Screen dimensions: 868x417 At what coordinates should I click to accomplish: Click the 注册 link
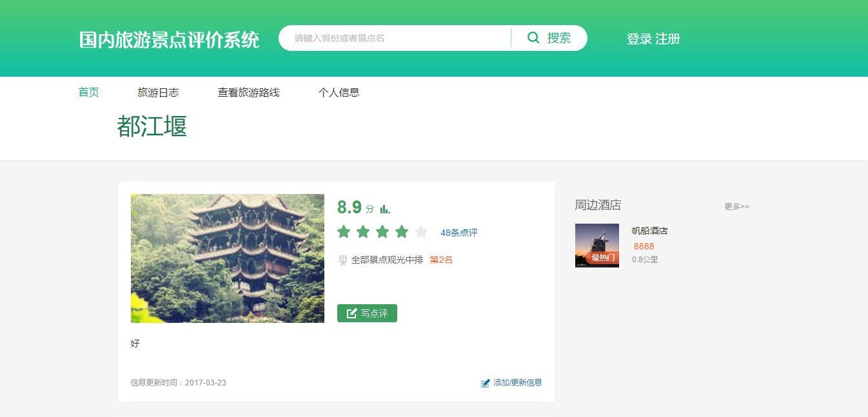(668, 39)
